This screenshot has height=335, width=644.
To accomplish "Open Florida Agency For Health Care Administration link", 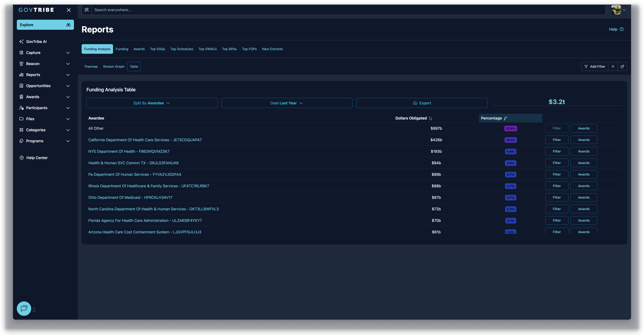I will [145, 221].
